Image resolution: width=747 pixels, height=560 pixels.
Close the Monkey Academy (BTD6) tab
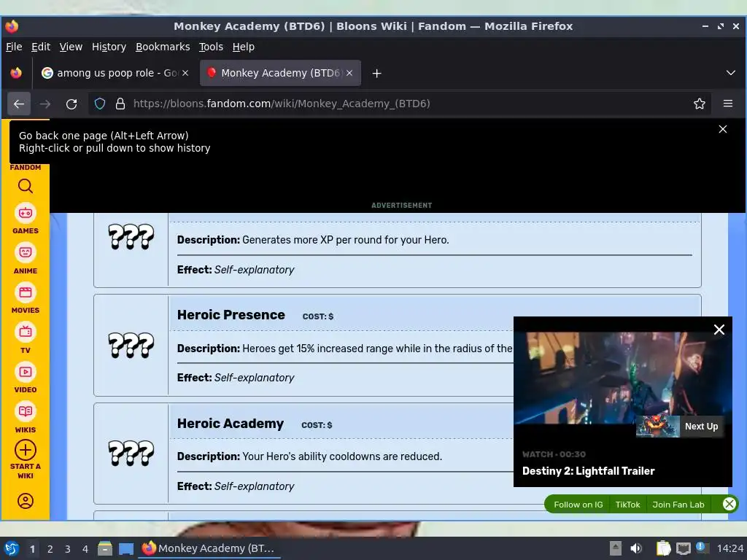coord(349,73)
